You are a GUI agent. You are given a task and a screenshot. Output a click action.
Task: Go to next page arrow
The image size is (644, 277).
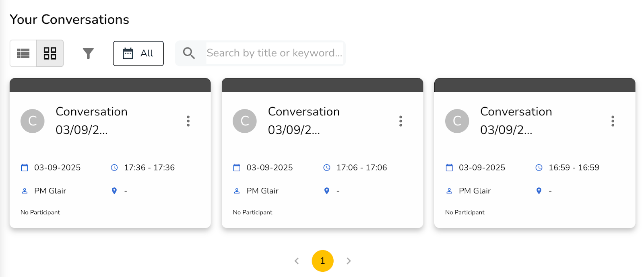click(x=349, y=261)
